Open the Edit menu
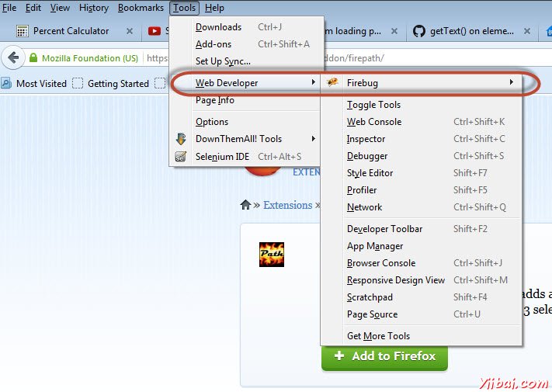552x392 pixels. (33, 8)
